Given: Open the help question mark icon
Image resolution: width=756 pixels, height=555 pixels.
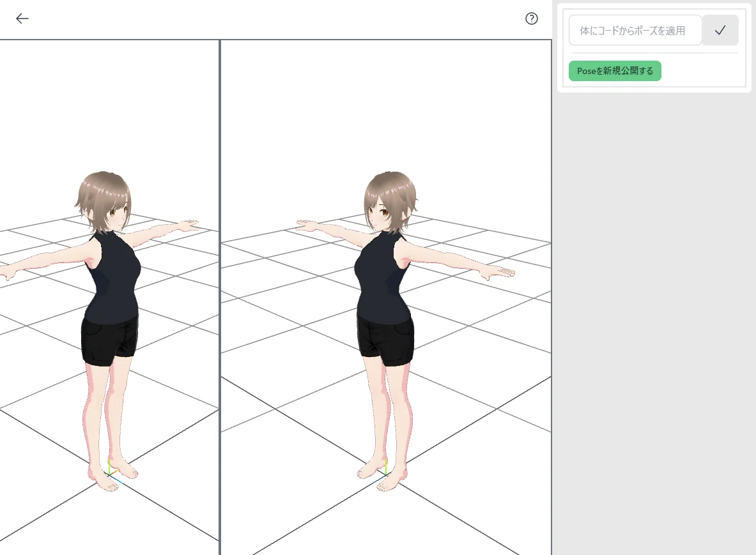Looking at the screenshot, I should pyautogui.click(x=531, y=19).
